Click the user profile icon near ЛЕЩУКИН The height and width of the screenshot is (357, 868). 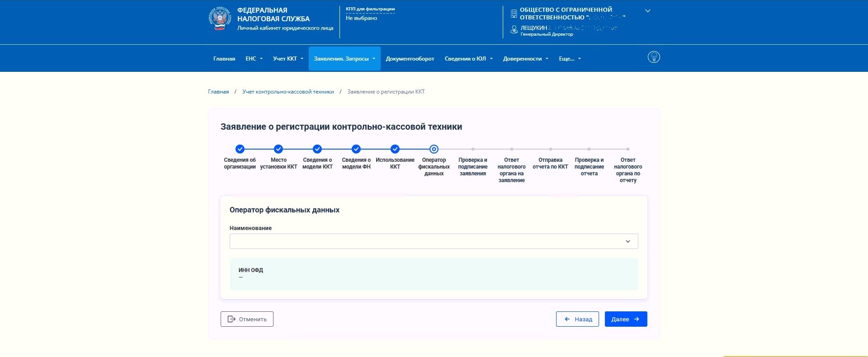tap(514, 30)
